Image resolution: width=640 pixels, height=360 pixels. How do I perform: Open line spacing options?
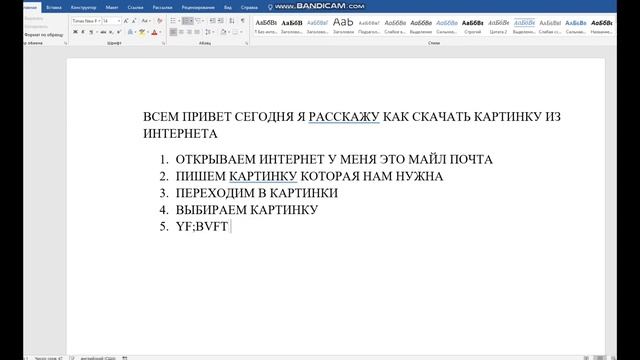click(x=209, y=32)
